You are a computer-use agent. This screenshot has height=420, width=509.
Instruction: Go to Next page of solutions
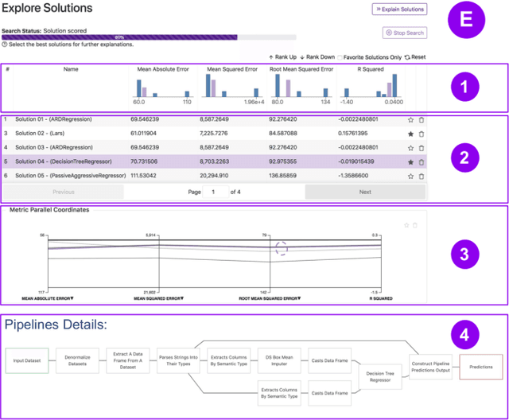click(365, 192)
